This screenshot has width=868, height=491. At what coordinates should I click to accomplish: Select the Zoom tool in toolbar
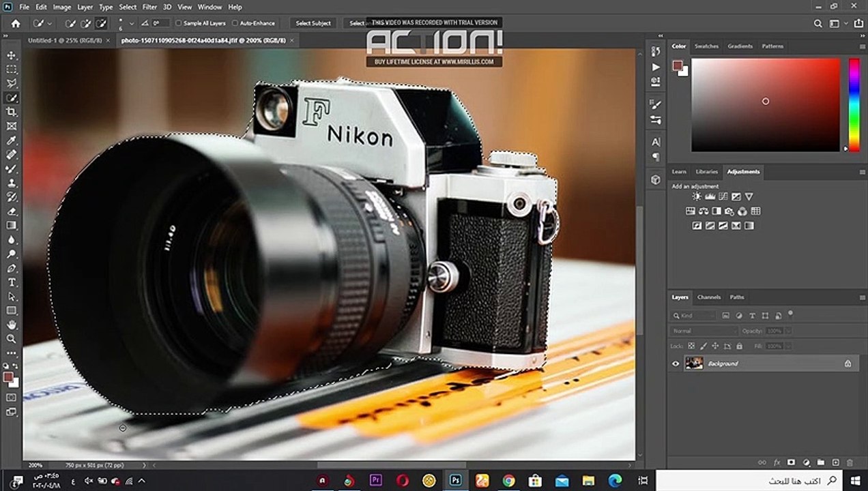click(11, 339)
